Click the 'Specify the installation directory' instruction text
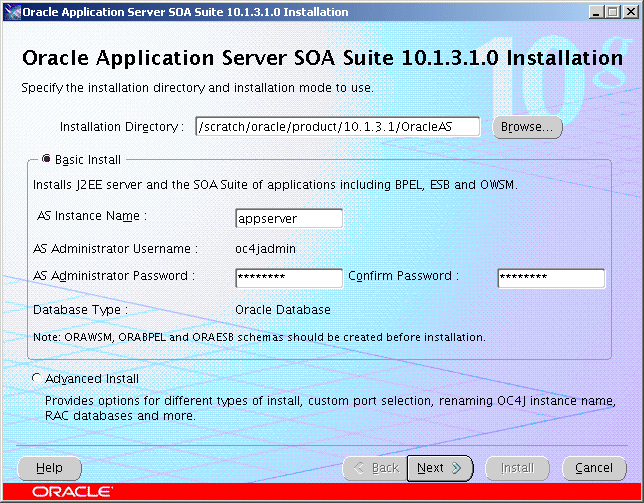Screen dimensions: 644x503 pyautogui.click(x=198, y=88)
